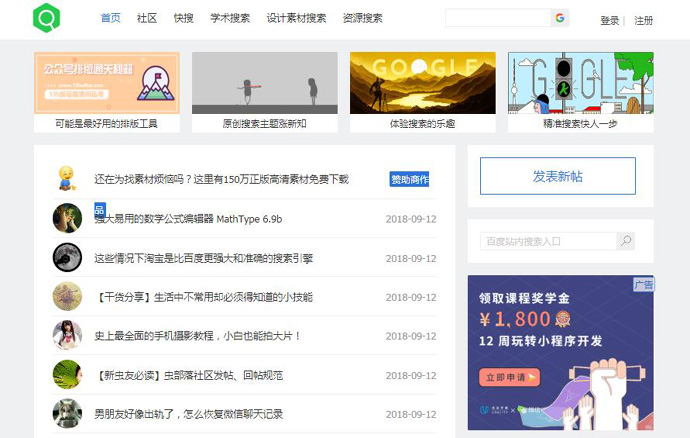
Task: Click avatar beside MathType 6.9b post
Action: [67, 218]
